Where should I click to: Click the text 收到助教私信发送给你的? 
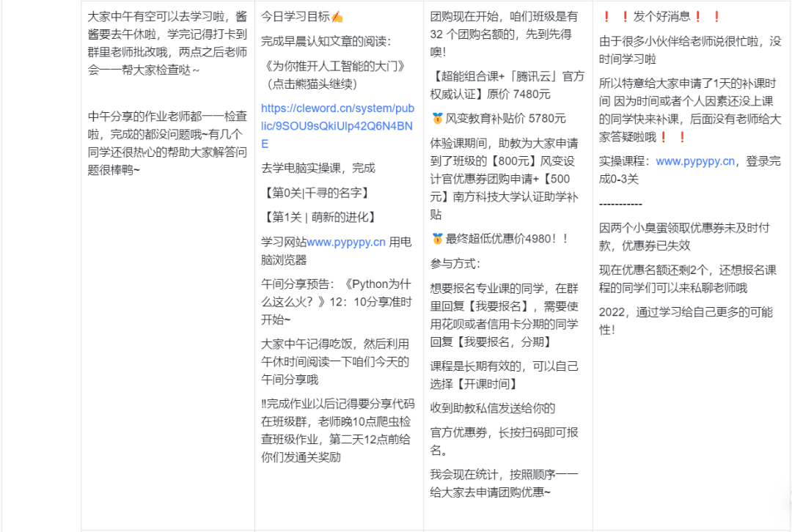(x=493, y=408)
